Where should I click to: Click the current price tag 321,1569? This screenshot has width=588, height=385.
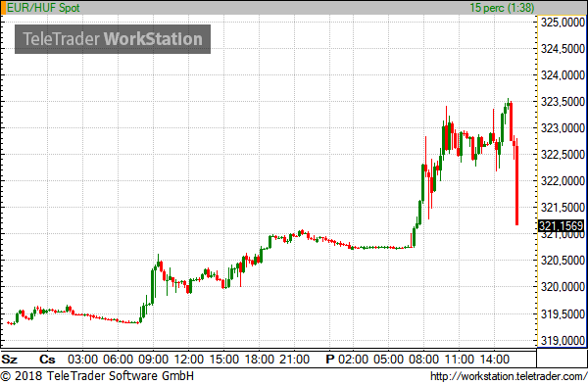tap(562, 226)
